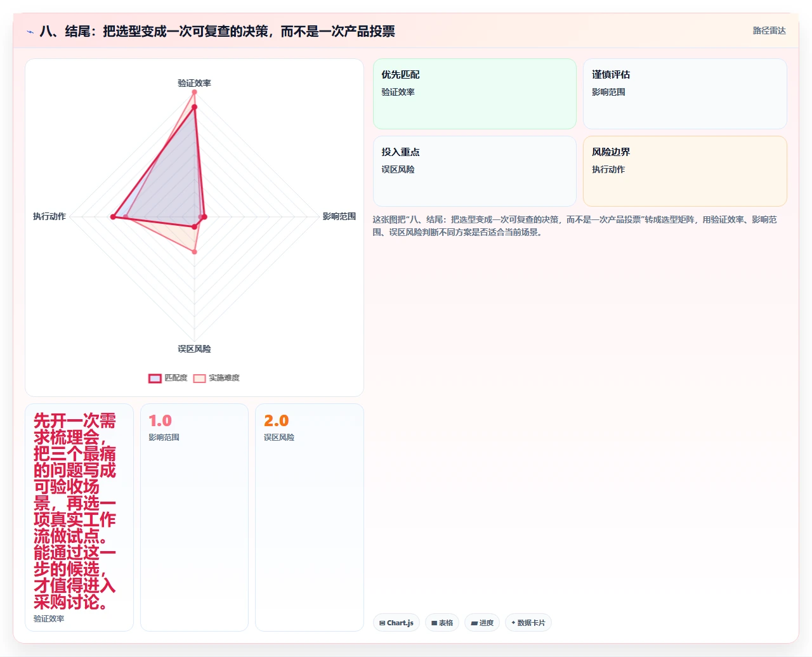Click the 1.0 metric value
This screenshot has height=657, width=812.
tap(160, 420)
